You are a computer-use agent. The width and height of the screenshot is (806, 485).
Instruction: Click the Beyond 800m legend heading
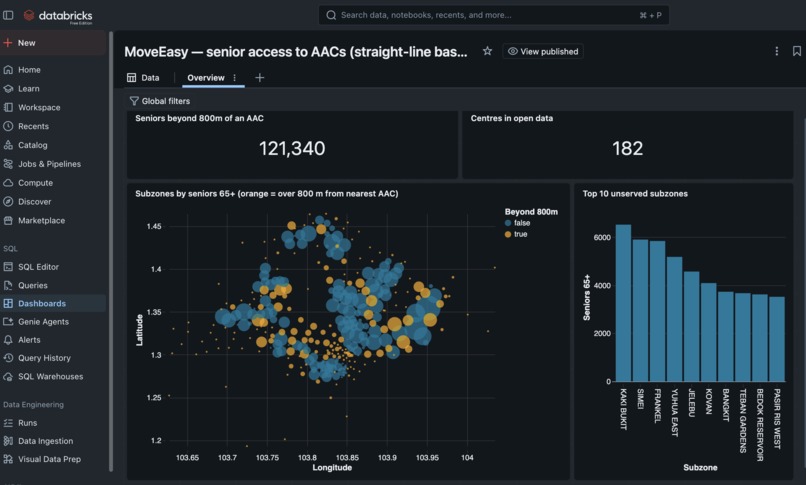coord(531,212)
